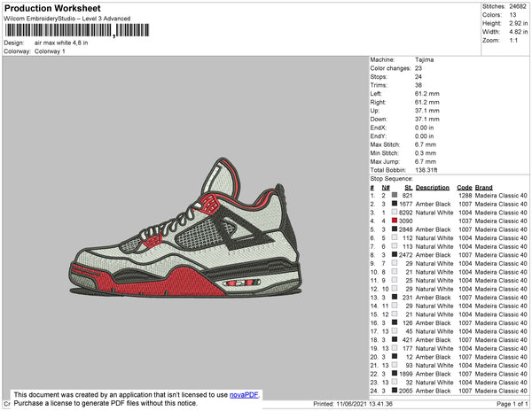The image size is (532, 411).
Task: Click the Printed date 11/06/2021 text
Action: point(353,404)
